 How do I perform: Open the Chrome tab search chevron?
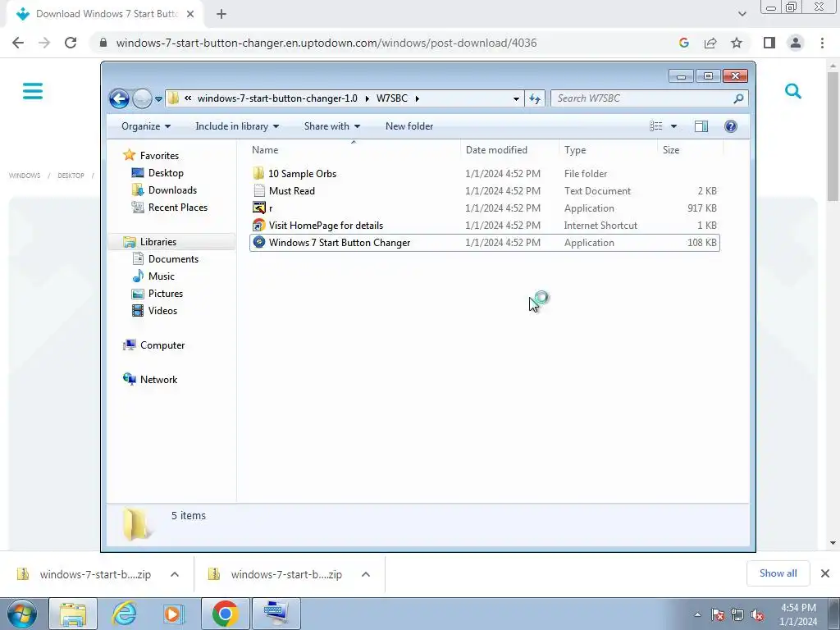coord(742,14)
